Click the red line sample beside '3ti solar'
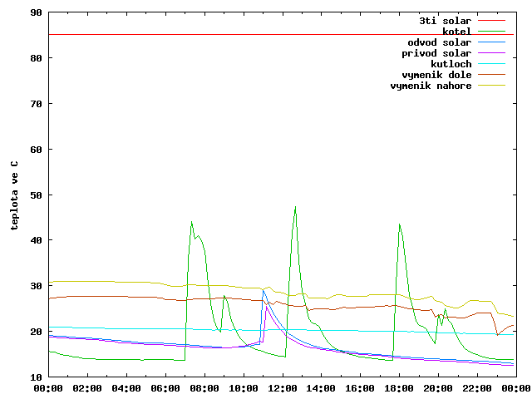 click(491, 20)
